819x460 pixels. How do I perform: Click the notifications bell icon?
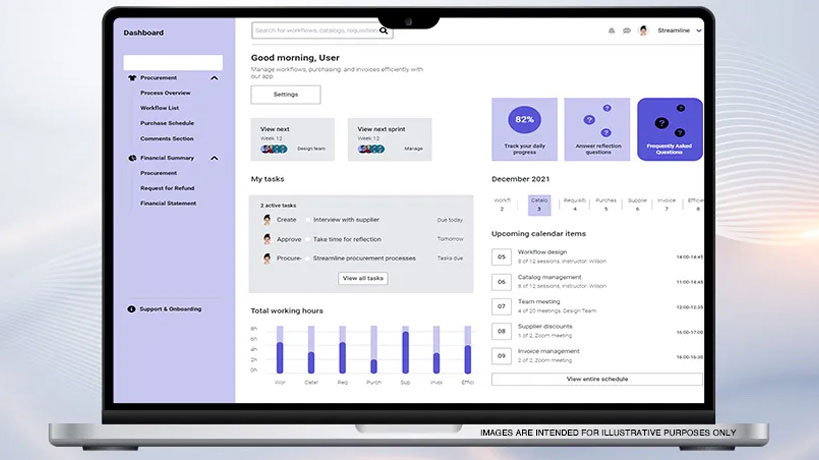(612, 31)
